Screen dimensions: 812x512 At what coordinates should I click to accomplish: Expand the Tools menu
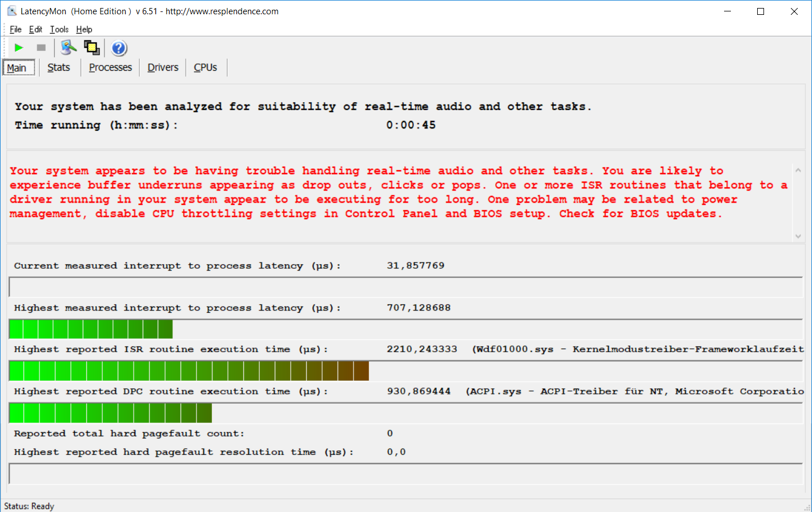59,30
